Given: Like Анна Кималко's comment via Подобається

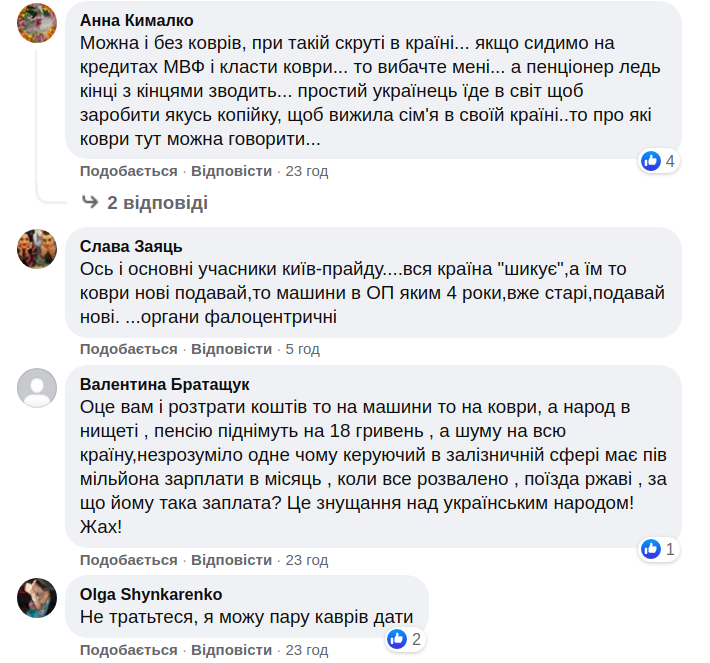Looking at the screenshot, I should click(128, 171).
